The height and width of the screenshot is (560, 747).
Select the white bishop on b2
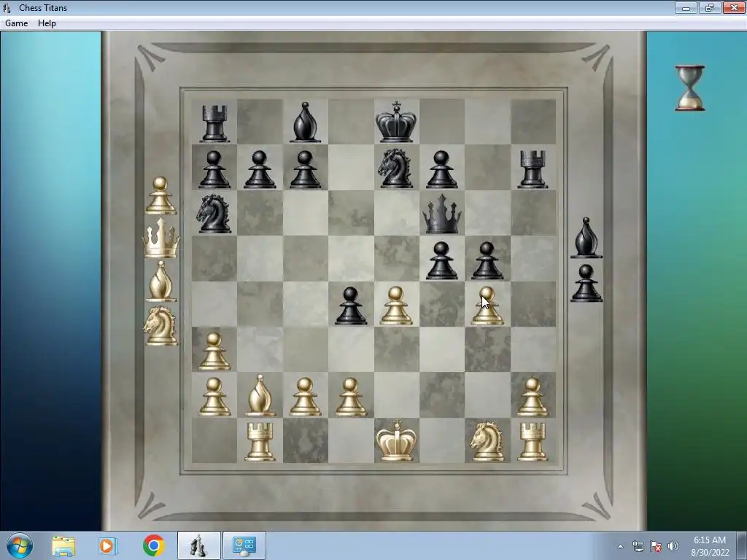pyautogui.click(x=260, y=395)
